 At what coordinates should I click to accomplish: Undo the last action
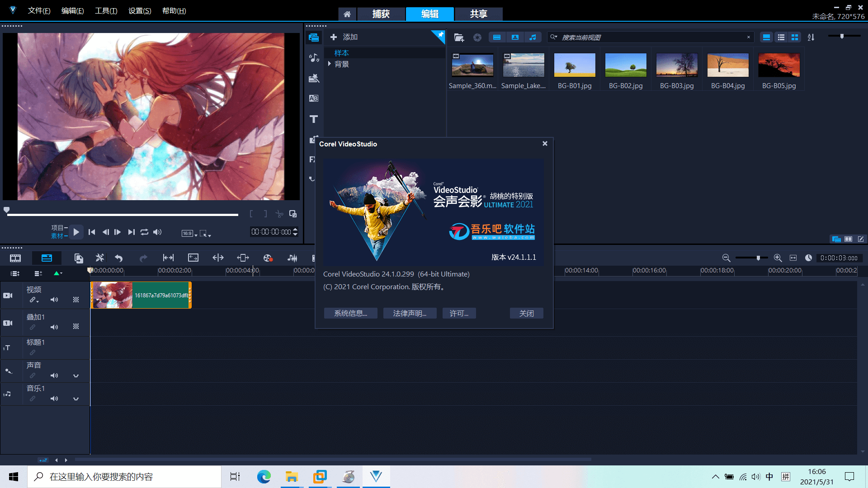click(119, 258)
